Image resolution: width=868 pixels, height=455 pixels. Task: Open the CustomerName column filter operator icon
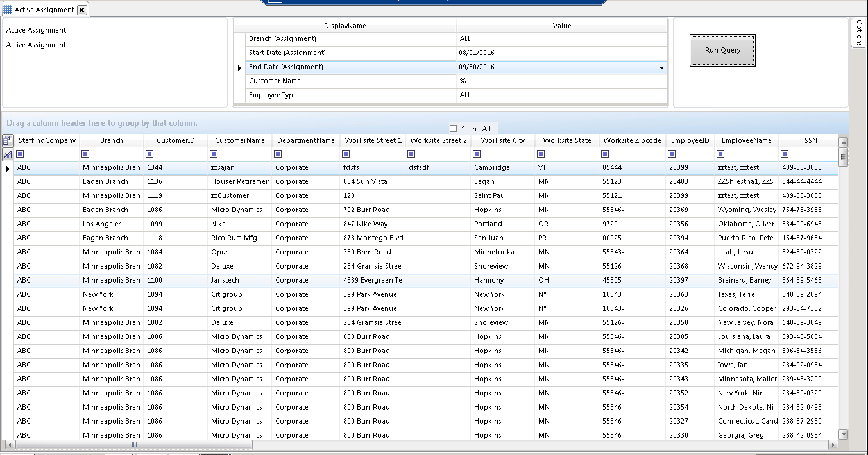(215, 154)
